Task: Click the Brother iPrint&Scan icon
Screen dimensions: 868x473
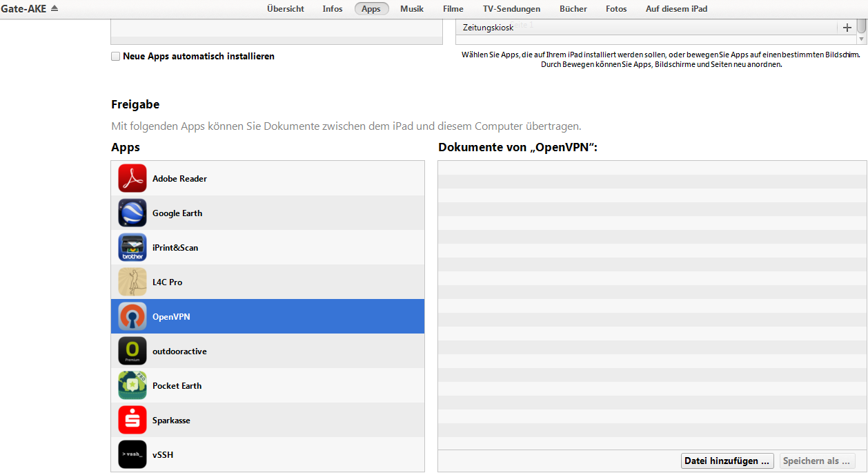Action: point(132,247)
